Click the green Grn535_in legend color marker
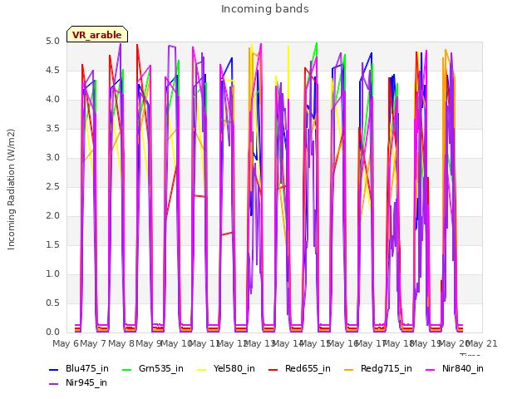The width and height of the screenshot is (532, 399). click(x=126, y=369)
